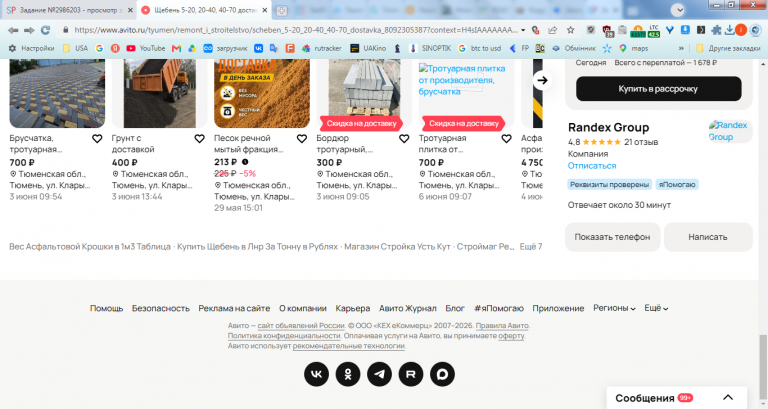Expand the Регионы footer dropdown
Screen dimensions: 768x409
(614, 308)
